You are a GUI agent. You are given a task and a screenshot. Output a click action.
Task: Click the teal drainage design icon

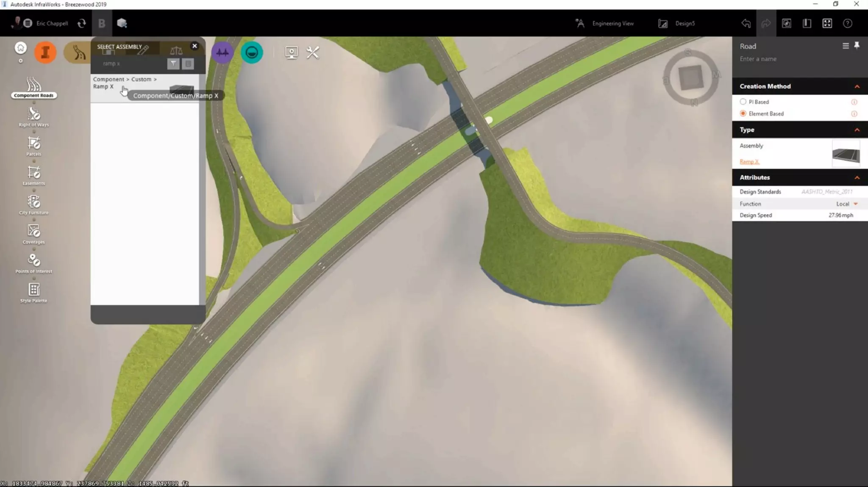point(252,53)
